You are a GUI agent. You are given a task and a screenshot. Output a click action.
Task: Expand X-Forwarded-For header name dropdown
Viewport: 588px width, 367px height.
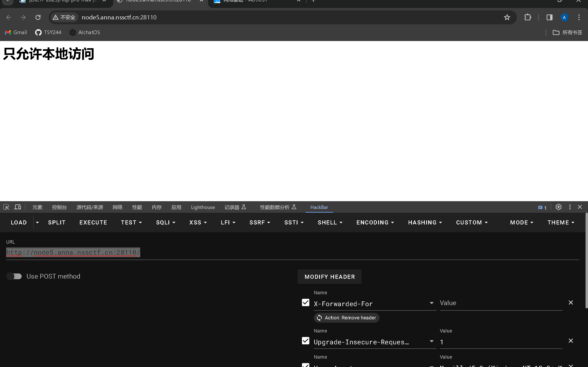[431, 303]
